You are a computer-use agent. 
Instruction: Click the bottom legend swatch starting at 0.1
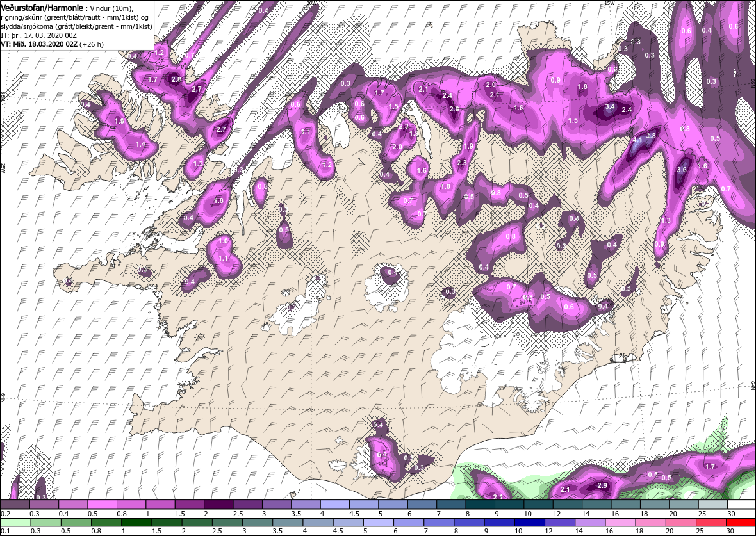(16, 523)
